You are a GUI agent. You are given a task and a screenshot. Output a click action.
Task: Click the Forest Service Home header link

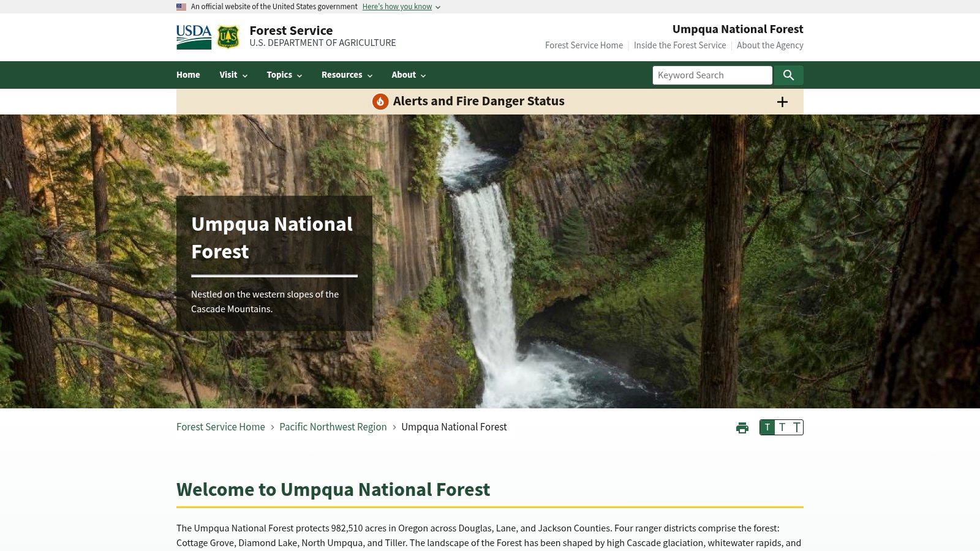584,45
